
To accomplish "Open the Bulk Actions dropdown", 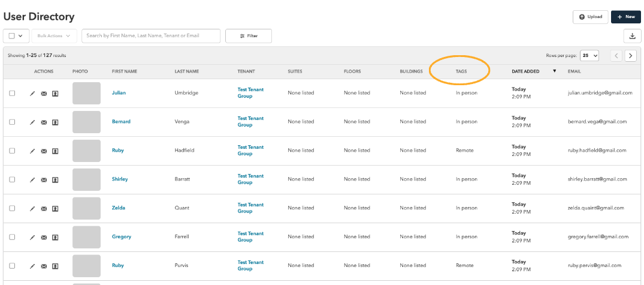I will click(x=54, y=36).
